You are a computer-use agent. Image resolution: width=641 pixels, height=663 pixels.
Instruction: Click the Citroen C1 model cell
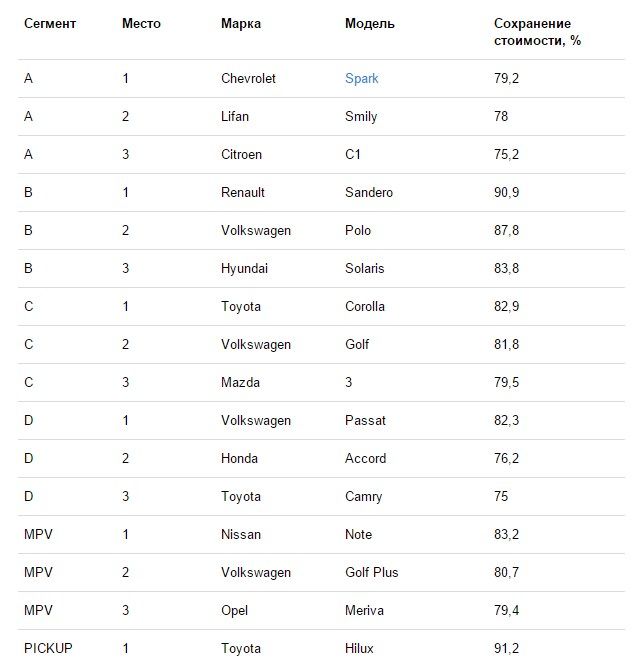[353, 154]
